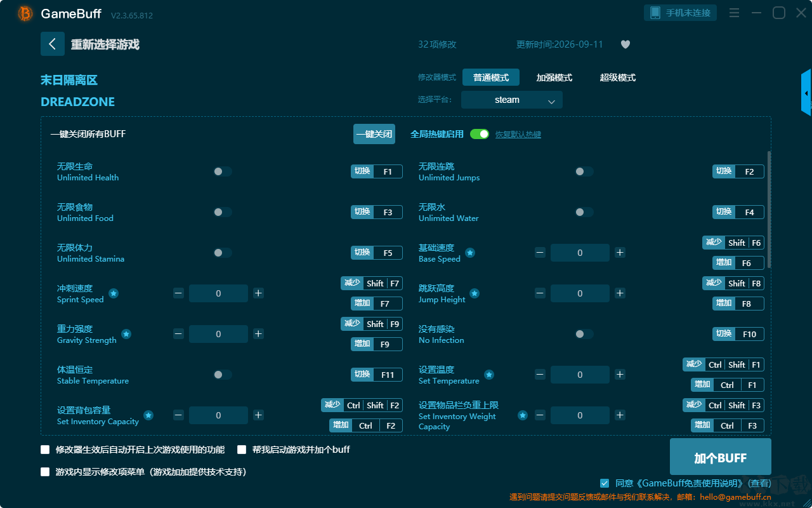The height and width of the screenshot is (508, 812).
Task: Click the GameBuff logo icon
Action: (x=25, y=13)
